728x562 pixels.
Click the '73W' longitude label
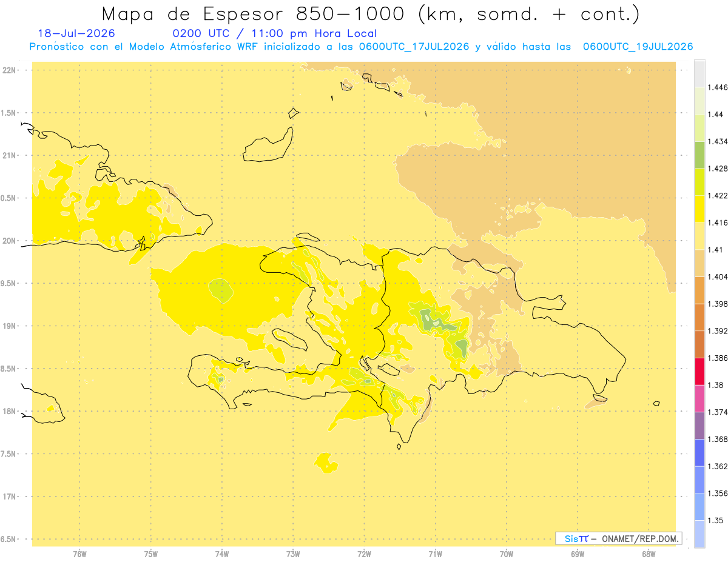(x=293, y=554)
